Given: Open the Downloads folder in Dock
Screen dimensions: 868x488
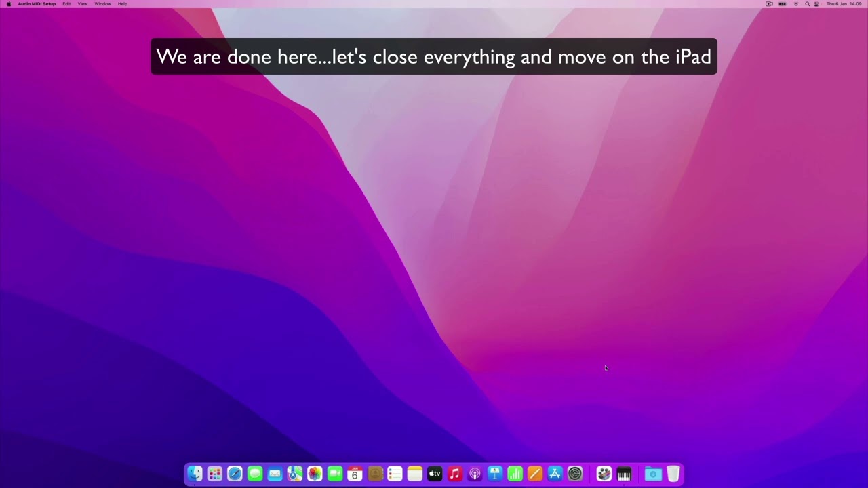Looking at the screenshot, I should (653, 474).
